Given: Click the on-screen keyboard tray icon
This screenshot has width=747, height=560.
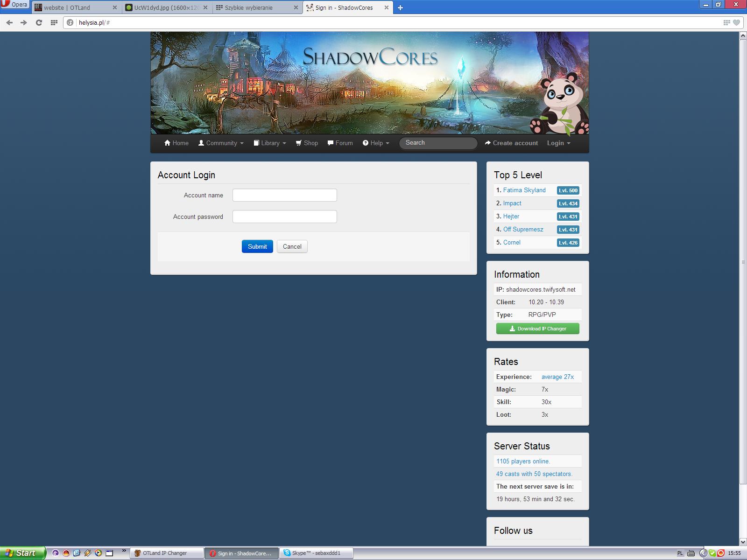Looking at the screenshot, I should point(691,553).
